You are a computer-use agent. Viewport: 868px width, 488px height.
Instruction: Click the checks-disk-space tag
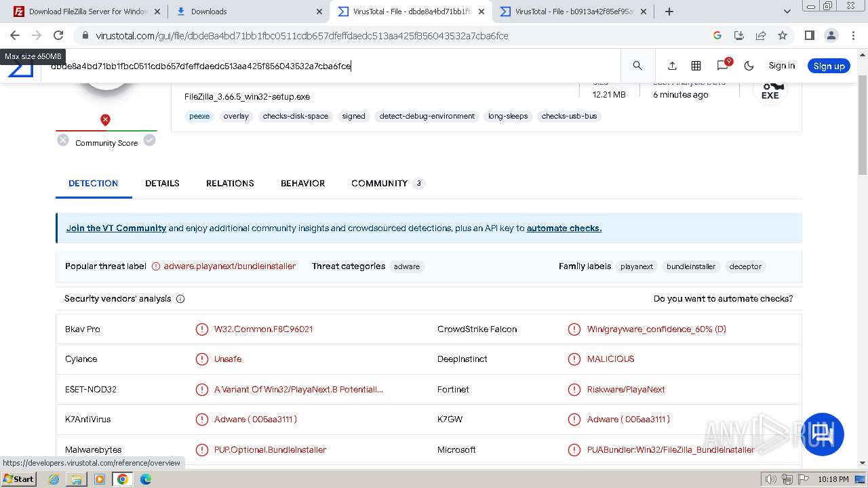pyautogui.click(x=296, y=116)
